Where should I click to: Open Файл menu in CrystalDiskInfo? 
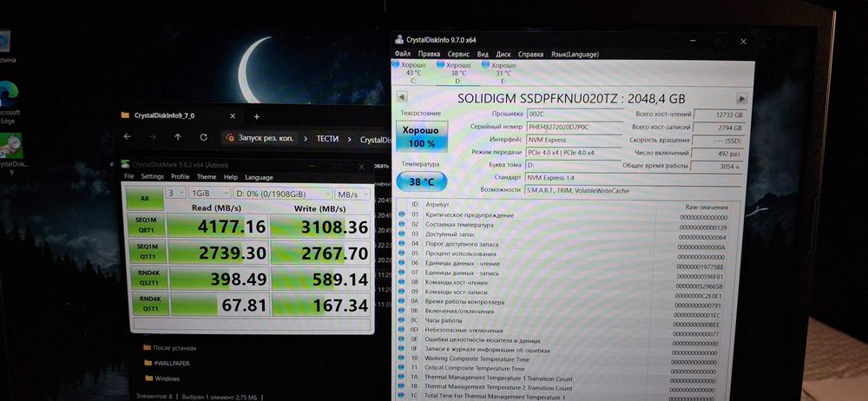403,54
